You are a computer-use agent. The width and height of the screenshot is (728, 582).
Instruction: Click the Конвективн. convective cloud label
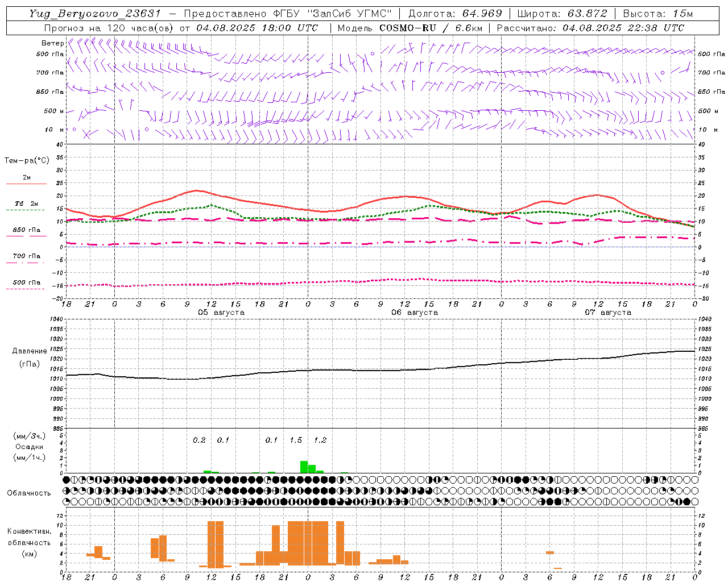click(29, 531)
